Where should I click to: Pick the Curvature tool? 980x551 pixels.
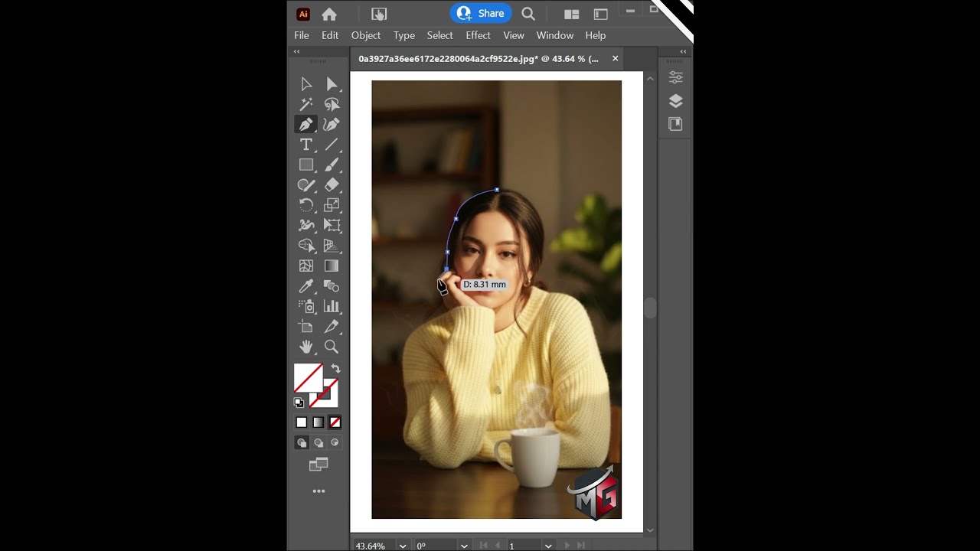[x=332, y=124]
